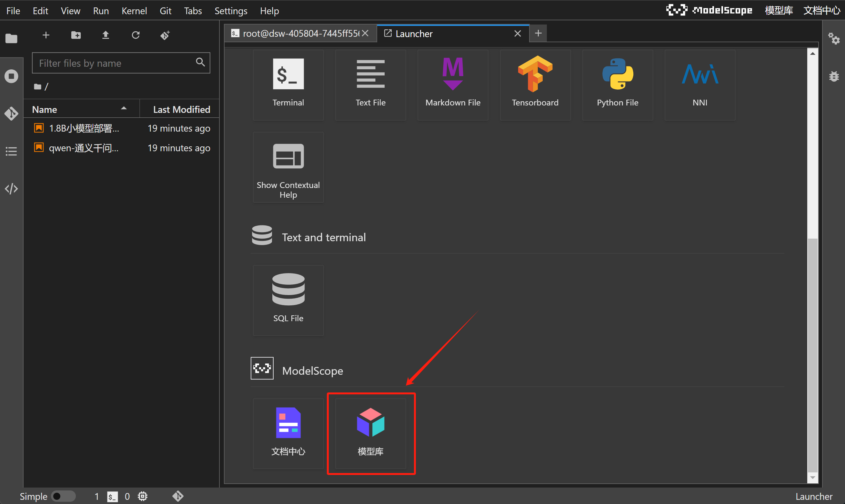The height and width of the screenshot is (504, 845).
Task: Click the upload files toolbar icon
Action: click(106, 35)
